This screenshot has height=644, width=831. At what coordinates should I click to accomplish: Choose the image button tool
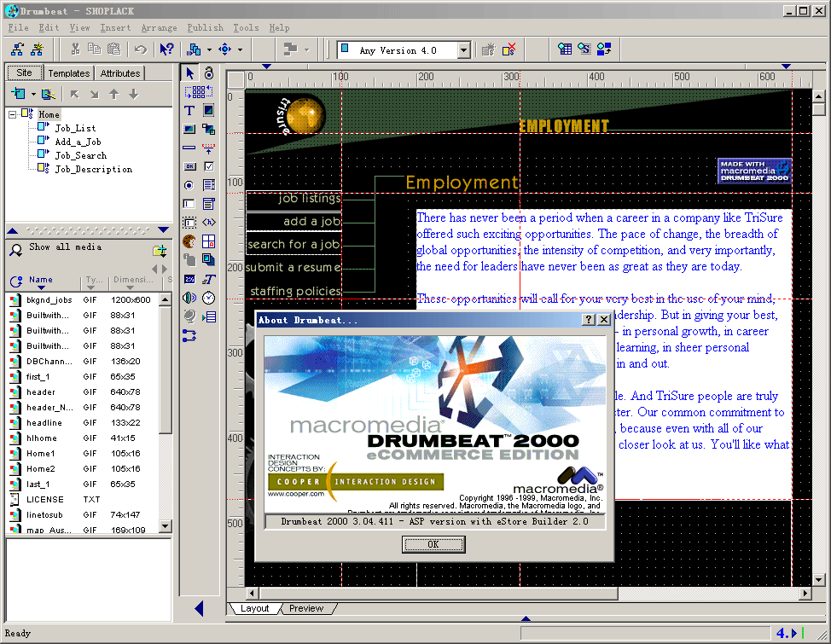[189, 129]
